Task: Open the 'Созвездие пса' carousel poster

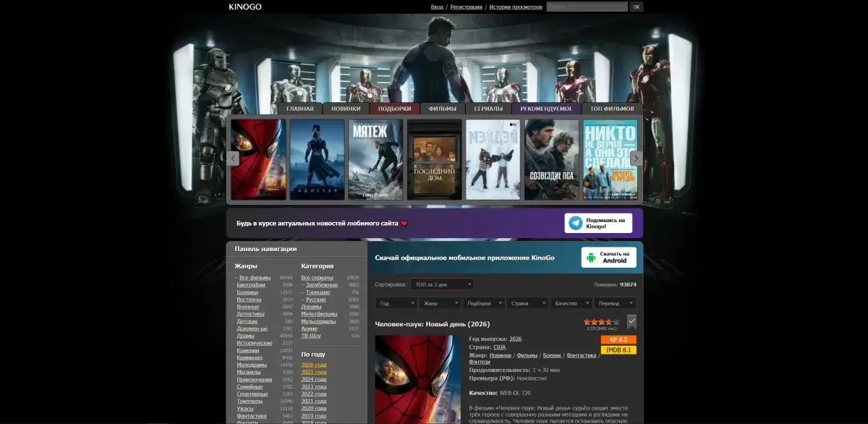Action: 551,159
